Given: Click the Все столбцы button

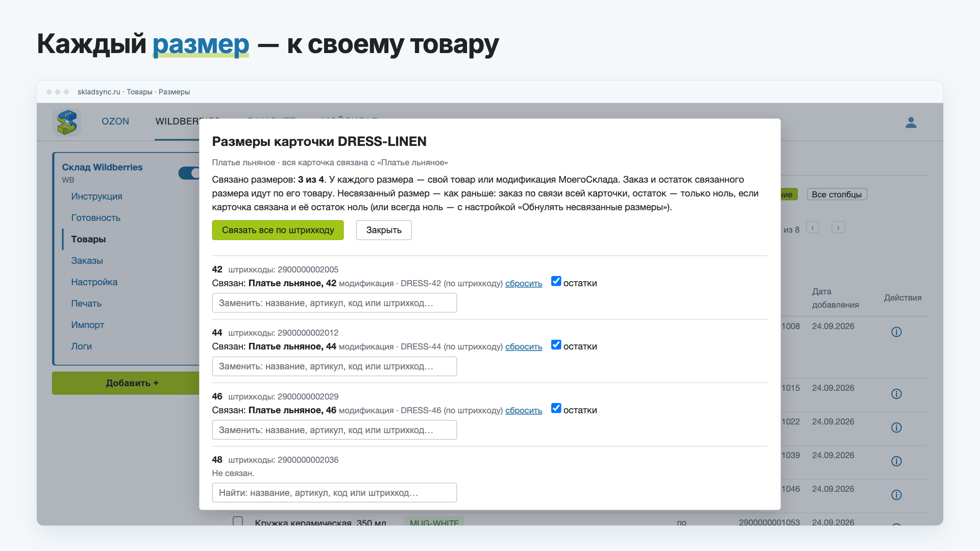Looking at the screenshot, I should (837, 194).
